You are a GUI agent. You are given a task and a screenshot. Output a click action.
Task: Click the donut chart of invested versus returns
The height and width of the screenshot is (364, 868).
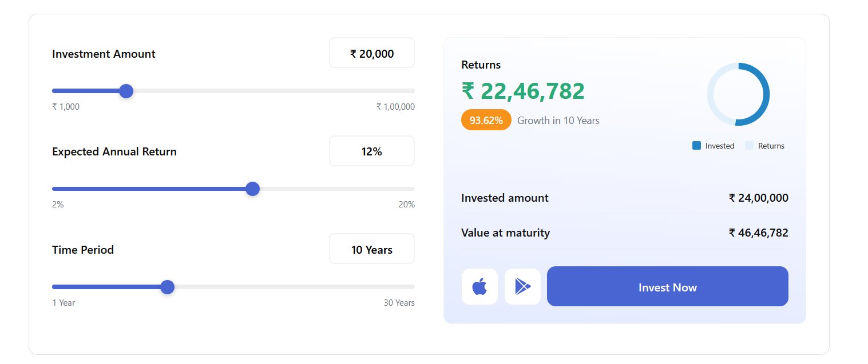(x=738, y=94)
